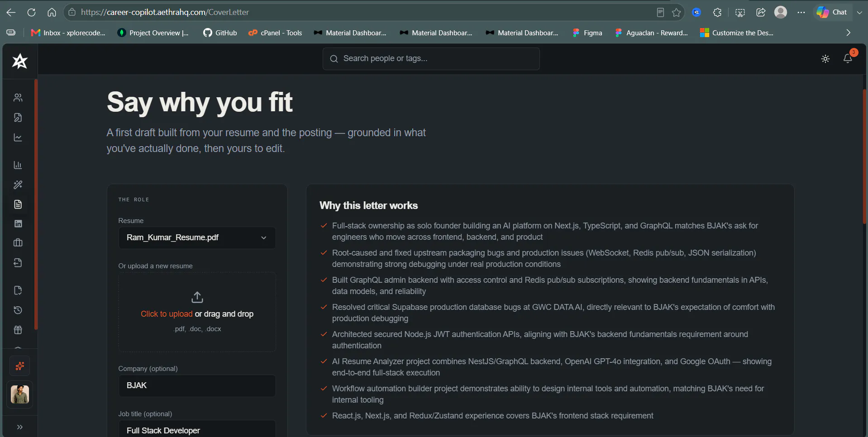Open the browser Extensions puzzle icon

(717, 13)
